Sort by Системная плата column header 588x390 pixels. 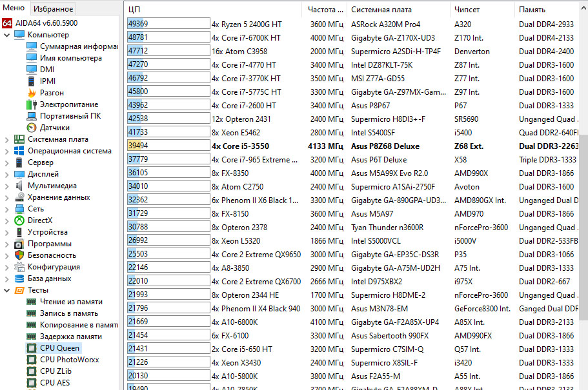coord(399,10)
